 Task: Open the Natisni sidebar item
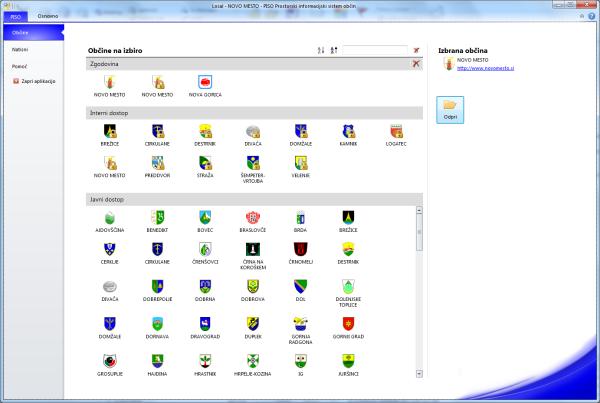click(20, 48)
